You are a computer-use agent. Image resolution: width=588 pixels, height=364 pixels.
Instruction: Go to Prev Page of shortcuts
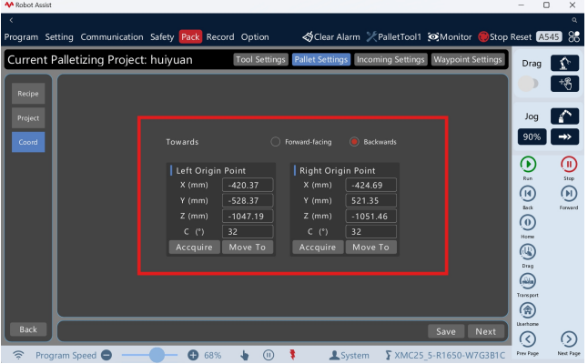528,340
